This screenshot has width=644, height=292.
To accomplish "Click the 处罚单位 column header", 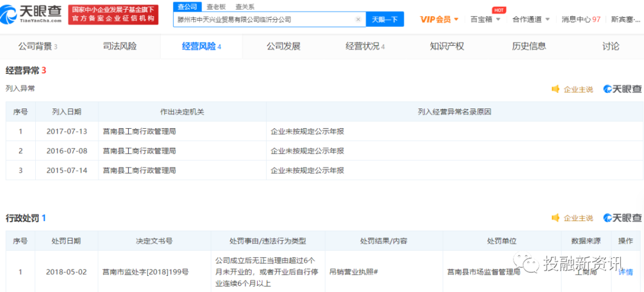I will click(x=502, y=241).
